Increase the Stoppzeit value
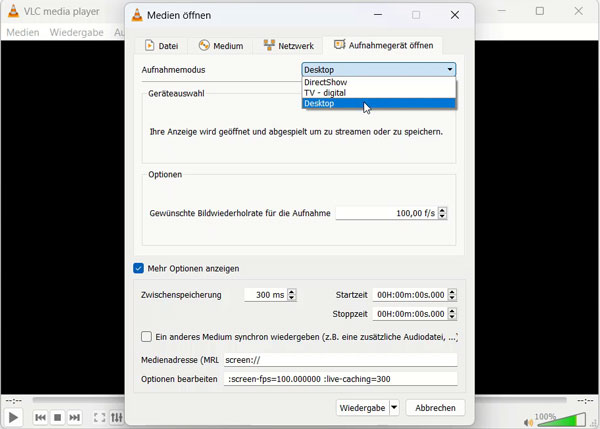 click(x=452, y=311)
